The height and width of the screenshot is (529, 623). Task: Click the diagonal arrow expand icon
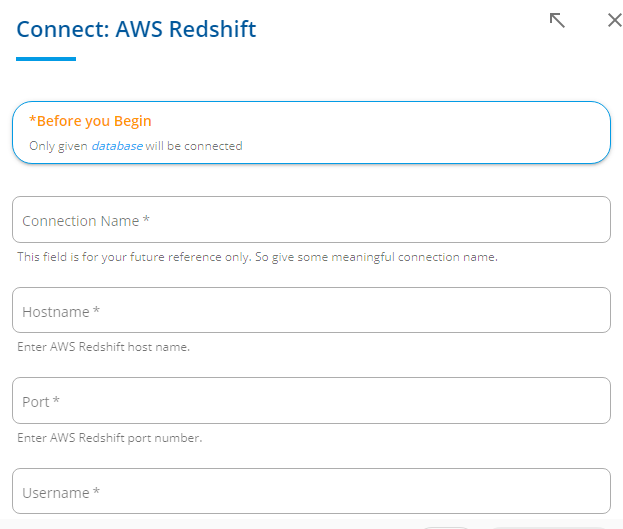(557, 20)
